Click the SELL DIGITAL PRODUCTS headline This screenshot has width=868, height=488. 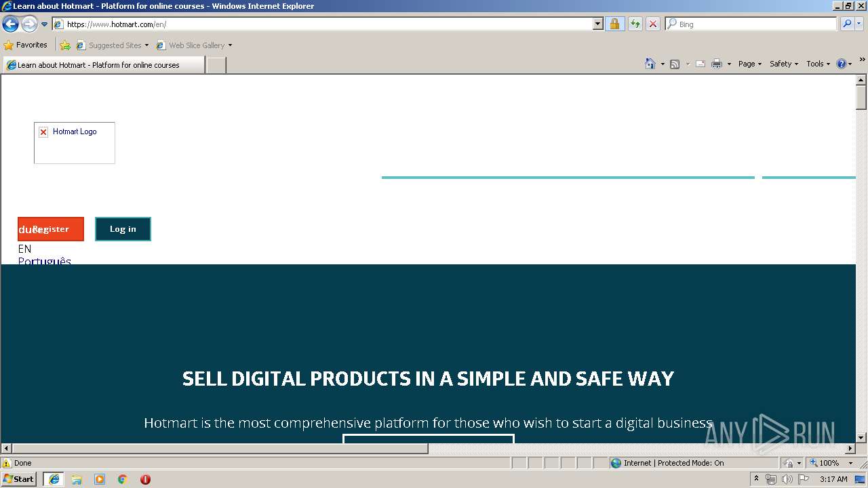click(x=428, y=378)
